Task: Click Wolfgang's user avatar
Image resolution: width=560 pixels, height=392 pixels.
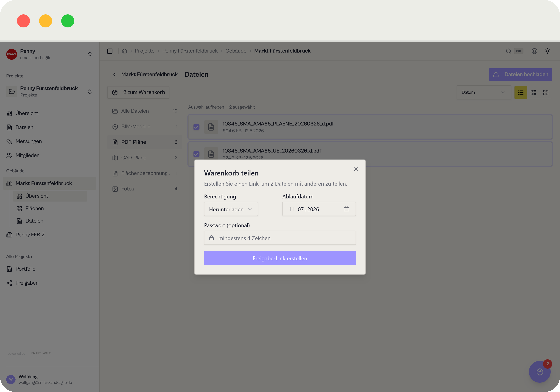Action: point(11,379)
